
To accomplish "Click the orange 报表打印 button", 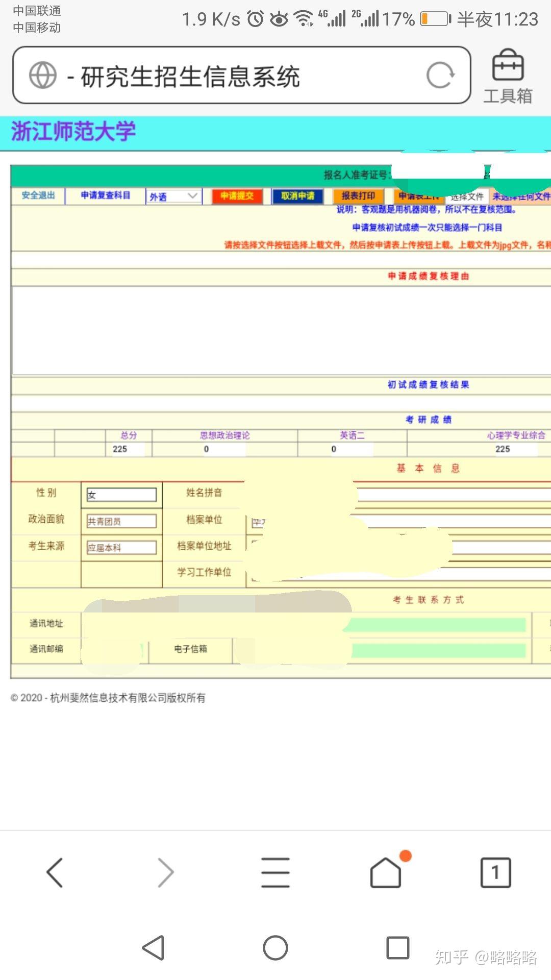I will point(358,196).
